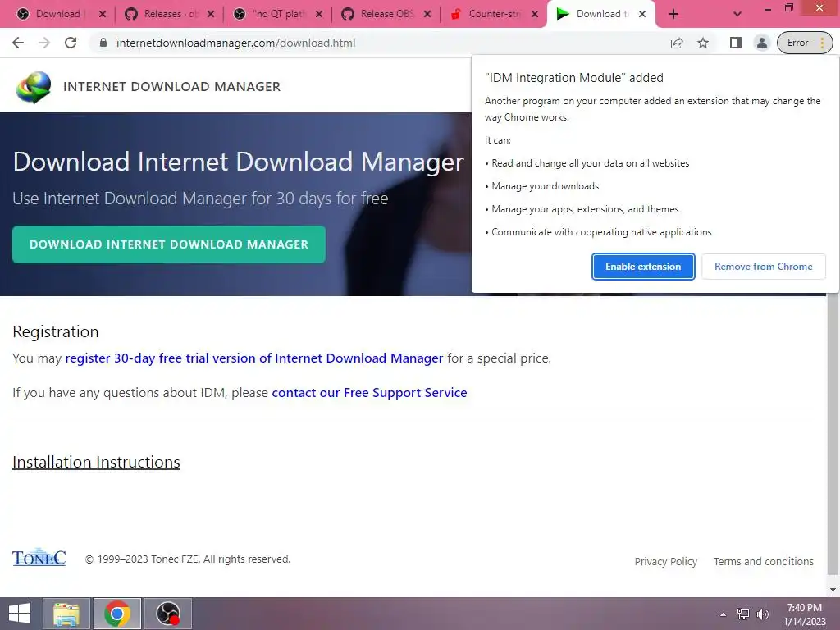Open the Privacy Policy footer link

click(x=666, y=561)
